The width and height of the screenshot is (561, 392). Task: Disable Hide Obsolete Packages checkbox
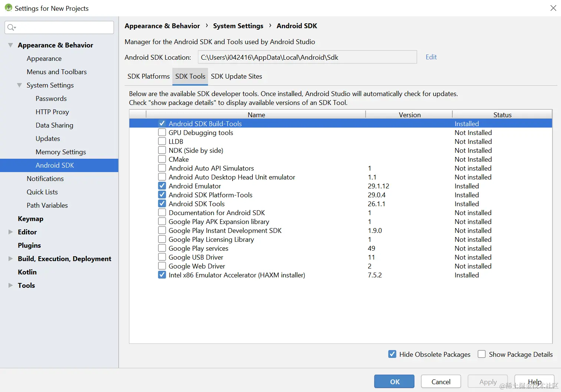(392, 354)
